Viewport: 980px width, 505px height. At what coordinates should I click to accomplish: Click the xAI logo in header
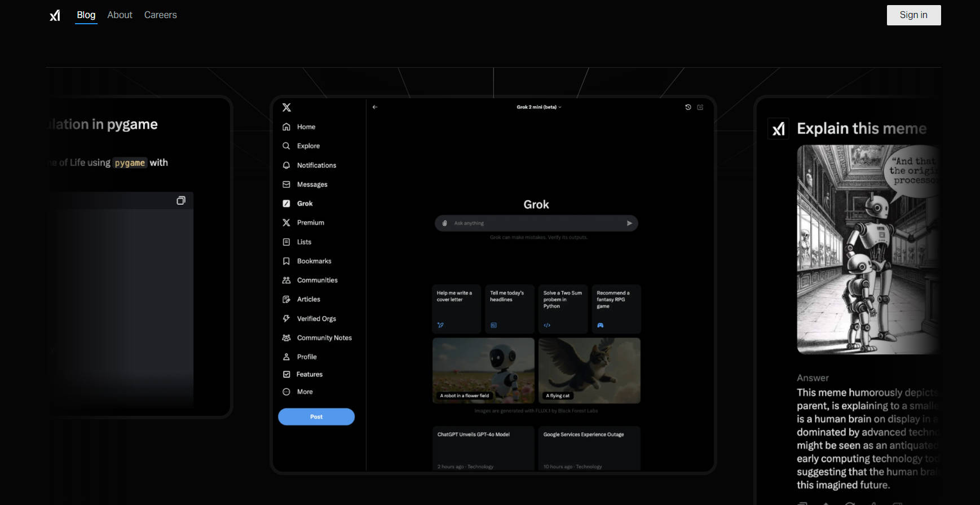click(x=55, y=15)
